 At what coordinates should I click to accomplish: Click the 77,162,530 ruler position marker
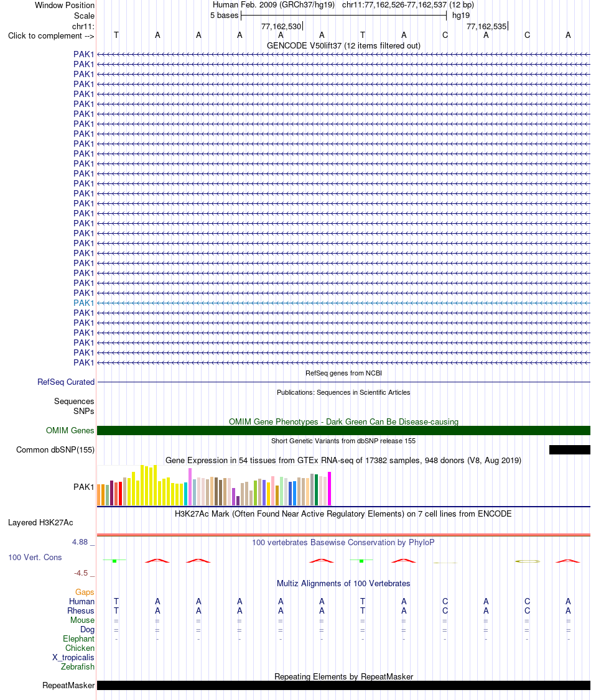(x=281, y=26)
